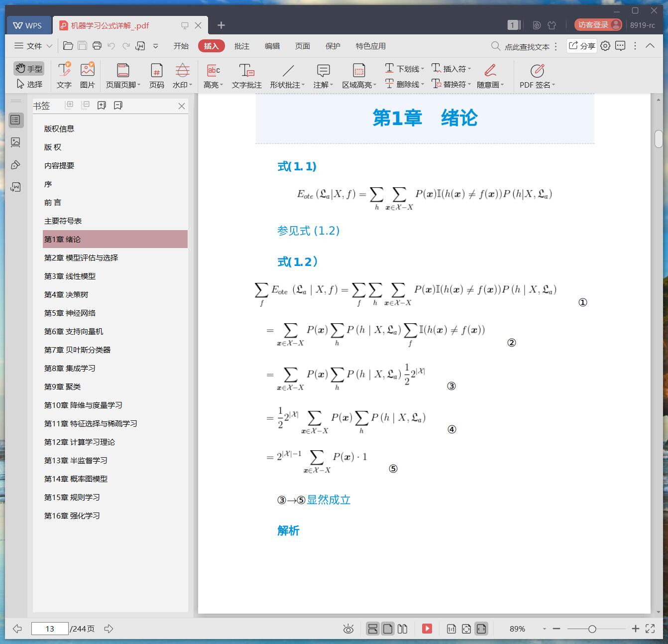Activate the 手型 hand tool

click(x=28, y=68)
